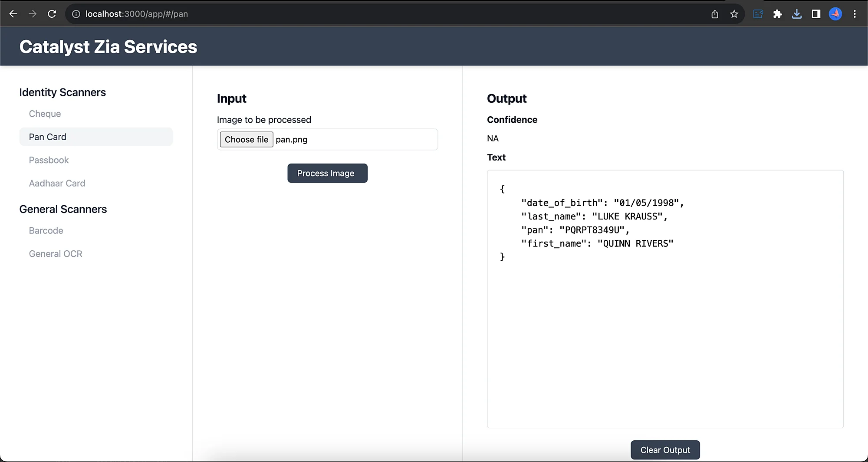Click the Text label above output box
The width and height of the screenshot is (868, 462).
(x=496, y=157)
